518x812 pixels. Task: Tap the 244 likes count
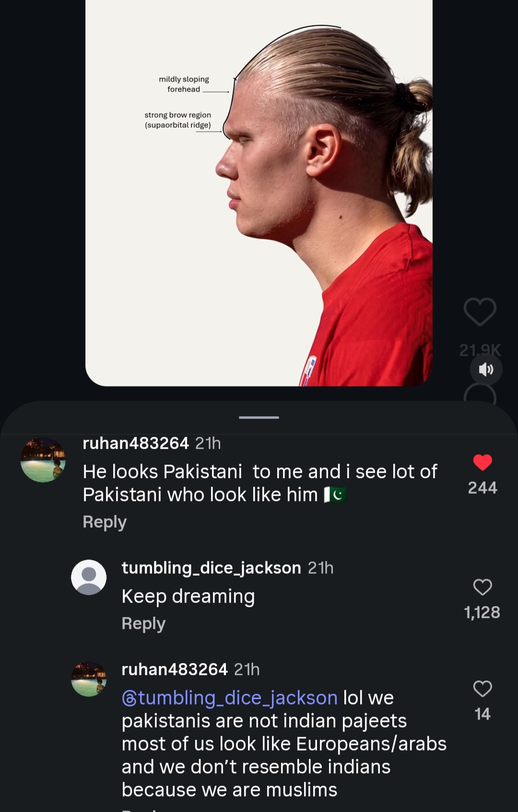483,488
